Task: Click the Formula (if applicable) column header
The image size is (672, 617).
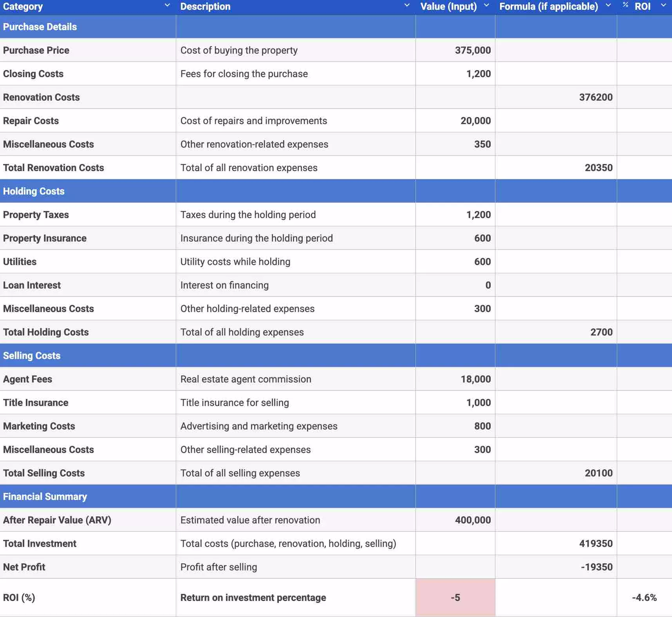Action: [x=549, y=6]
